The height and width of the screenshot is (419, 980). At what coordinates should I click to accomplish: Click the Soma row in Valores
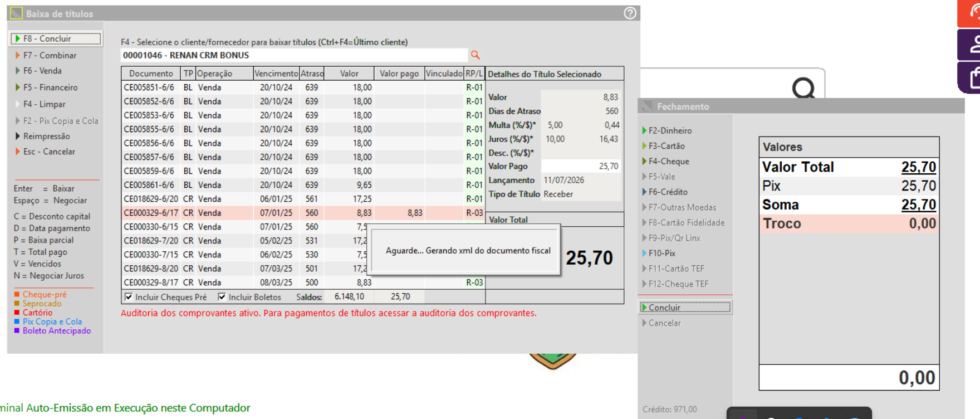pyautogui.click(x=849, y=204)
